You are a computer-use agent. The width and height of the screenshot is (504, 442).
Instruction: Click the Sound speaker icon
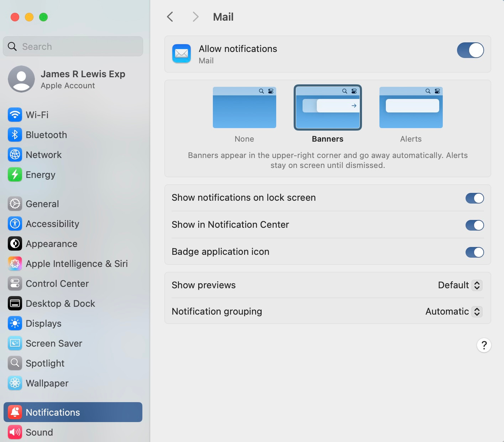coord(15,432)
